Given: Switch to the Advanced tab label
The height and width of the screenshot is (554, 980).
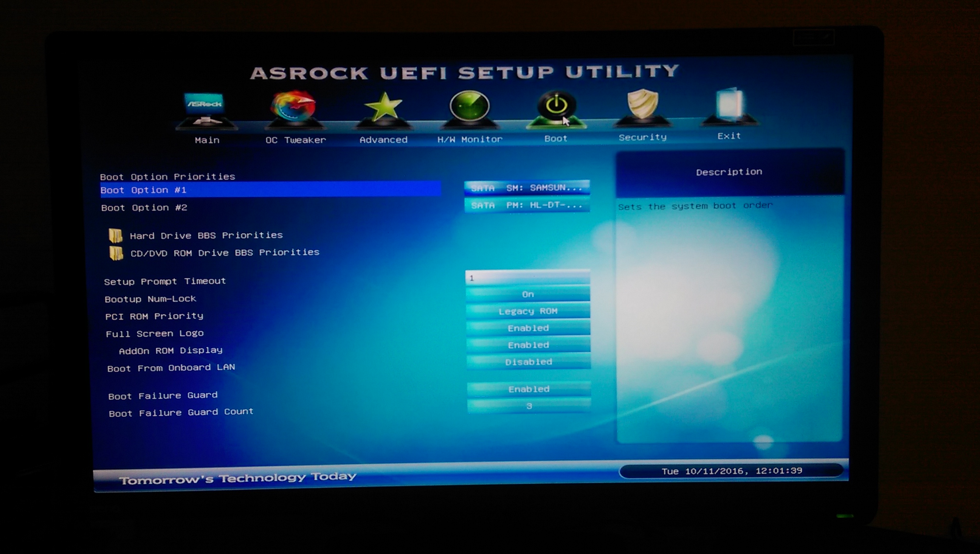Looking at the screenshot, I should pos(383,140).
